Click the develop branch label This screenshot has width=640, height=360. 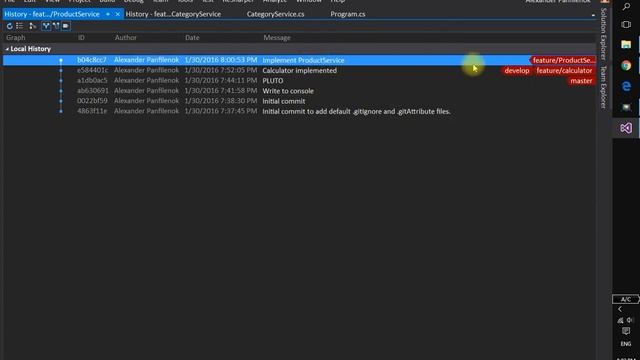(x=517, y=71)
